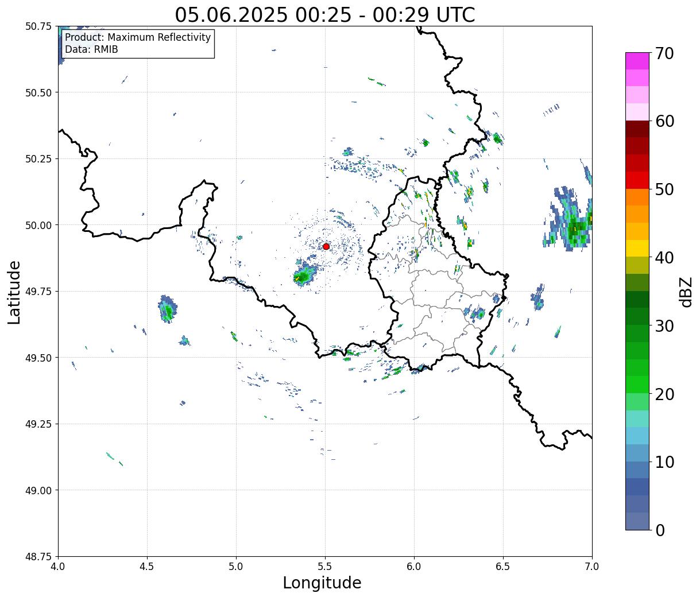The image size is (700, 597).
Task: Click the latitude tick label 50.50
Action: [x=38, y=92]
